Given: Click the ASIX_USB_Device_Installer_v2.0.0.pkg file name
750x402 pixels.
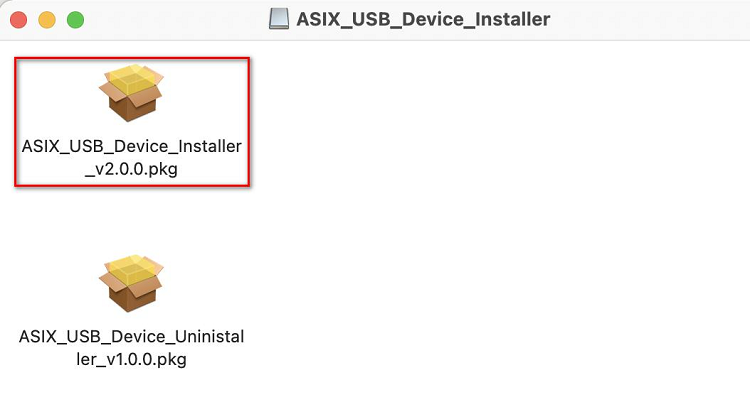Looking at the screenshot, I should (132, 158).
